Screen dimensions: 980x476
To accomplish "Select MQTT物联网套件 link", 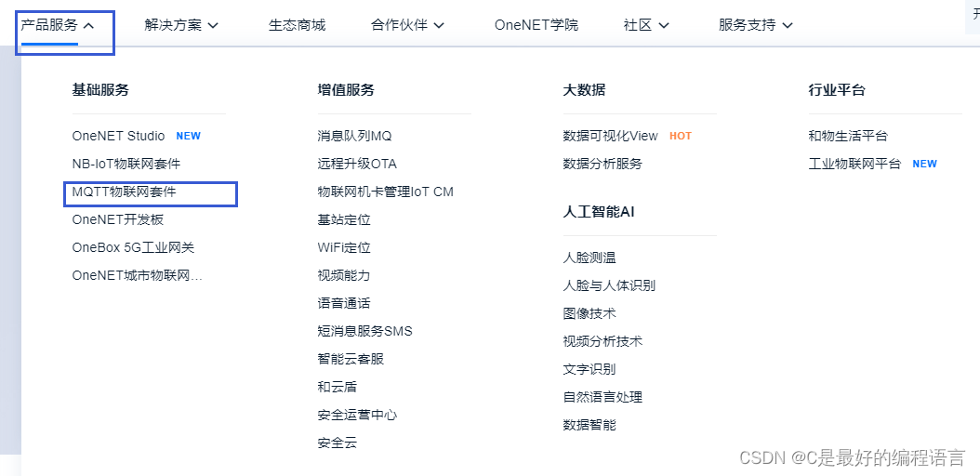I will pos(125,192).
